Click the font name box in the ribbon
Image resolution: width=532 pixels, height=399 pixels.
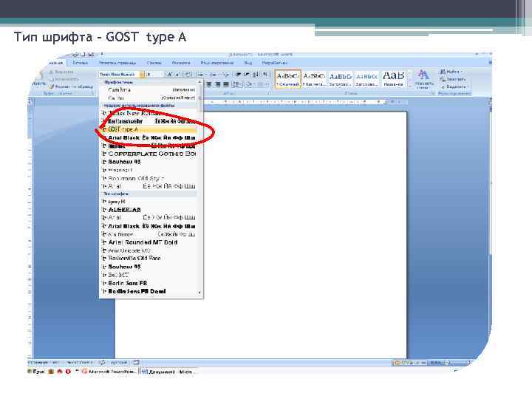pos(120,75)
